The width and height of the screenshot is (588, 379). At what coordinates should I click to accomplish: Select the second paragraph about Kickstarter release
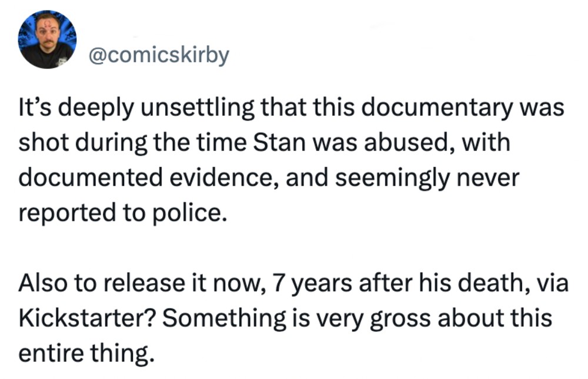point(293,318)
